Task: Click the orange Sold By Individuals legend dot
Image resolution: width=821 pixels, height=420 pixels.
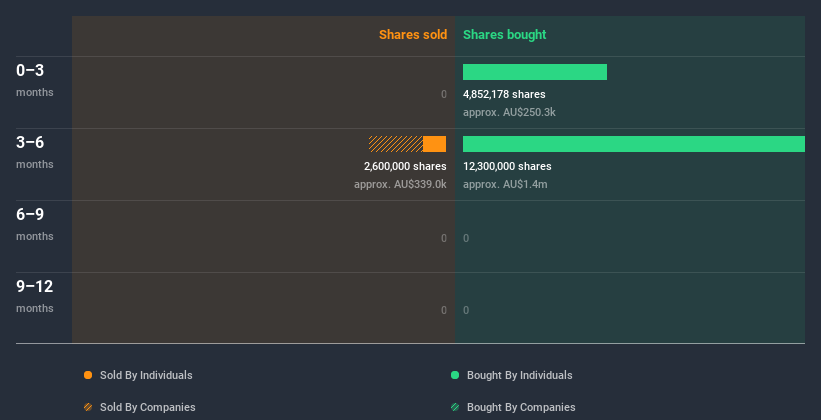Action: tap(88, 375)
